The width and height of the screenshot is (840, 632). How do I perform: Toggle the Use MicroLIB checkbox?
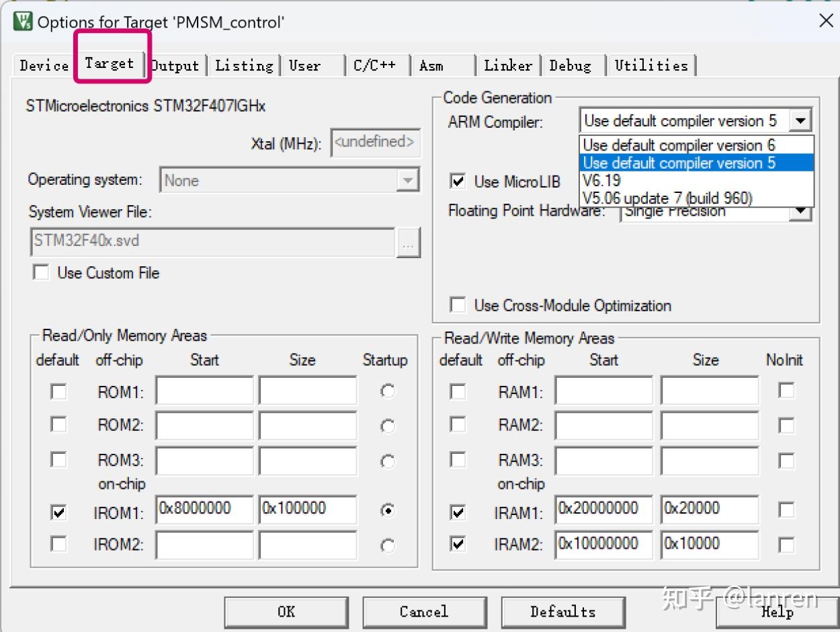tap(458, 181)
